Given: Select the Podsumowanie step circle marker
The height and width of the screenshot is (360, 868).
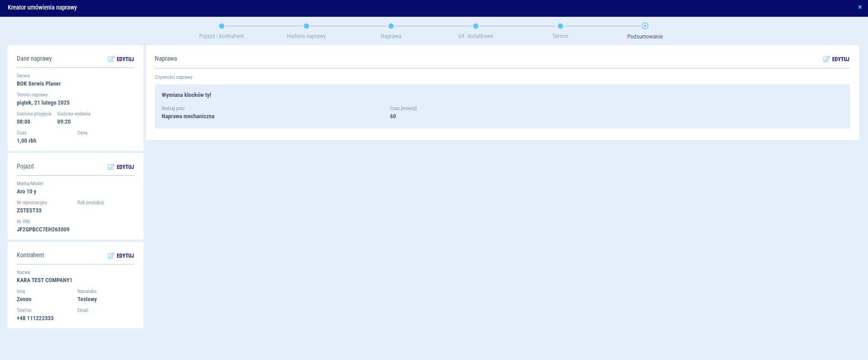Looking at the screenshot, I should click(645, 26).
